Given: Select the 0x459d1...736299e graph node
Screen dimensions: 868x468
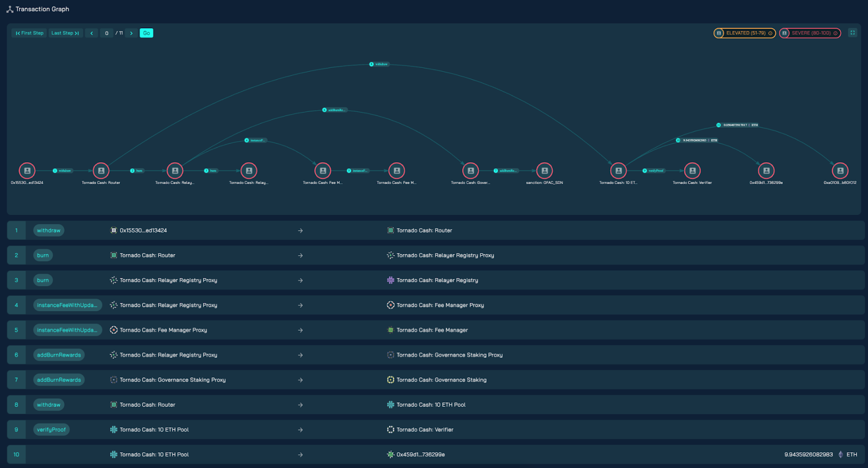Looking at the screenshot, I should pyautogui.click(x=766, y=170).
